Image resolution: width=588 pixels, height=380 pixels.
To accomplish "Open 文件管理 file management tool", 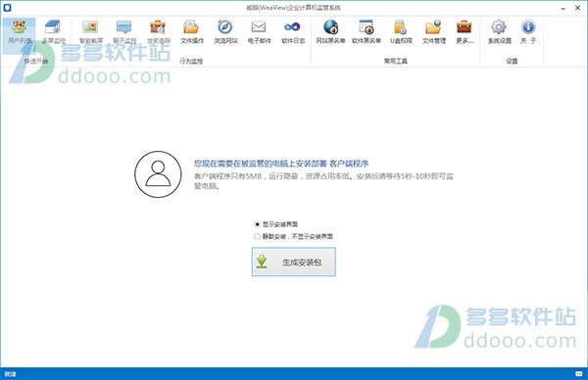I will [434, 32].
